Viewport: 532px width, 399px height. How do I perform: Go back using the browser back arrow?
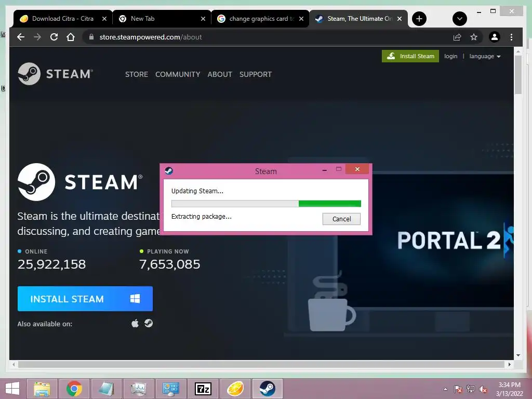[21, 37]
